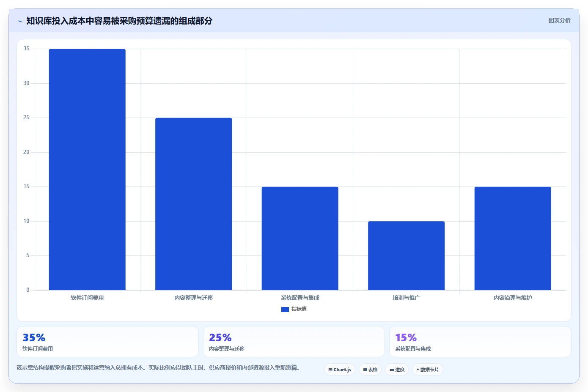Click the footnote text starting with 该示意结构

pyautogui.click(x=158, y=367)
